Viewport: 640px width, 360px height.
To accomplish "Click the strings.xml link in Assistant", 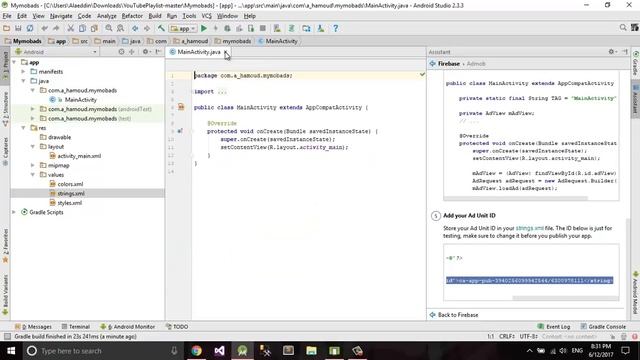I will click(x=529, y=228).
